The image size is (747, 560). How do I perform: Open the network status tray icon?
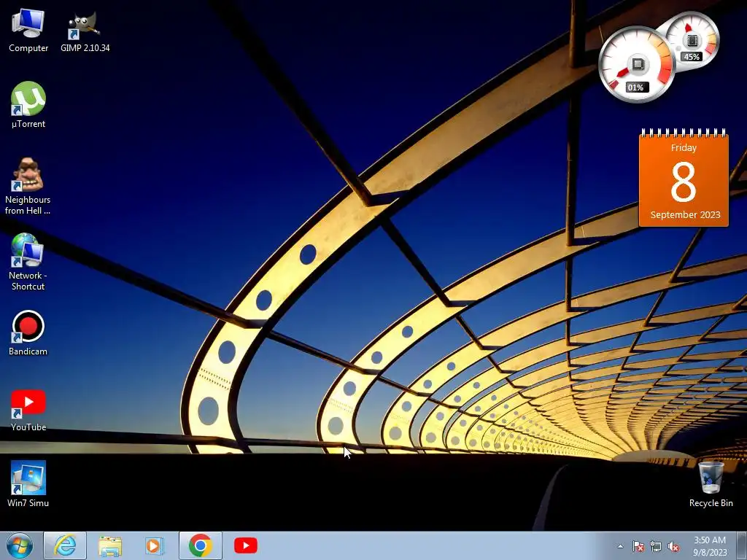656,546
